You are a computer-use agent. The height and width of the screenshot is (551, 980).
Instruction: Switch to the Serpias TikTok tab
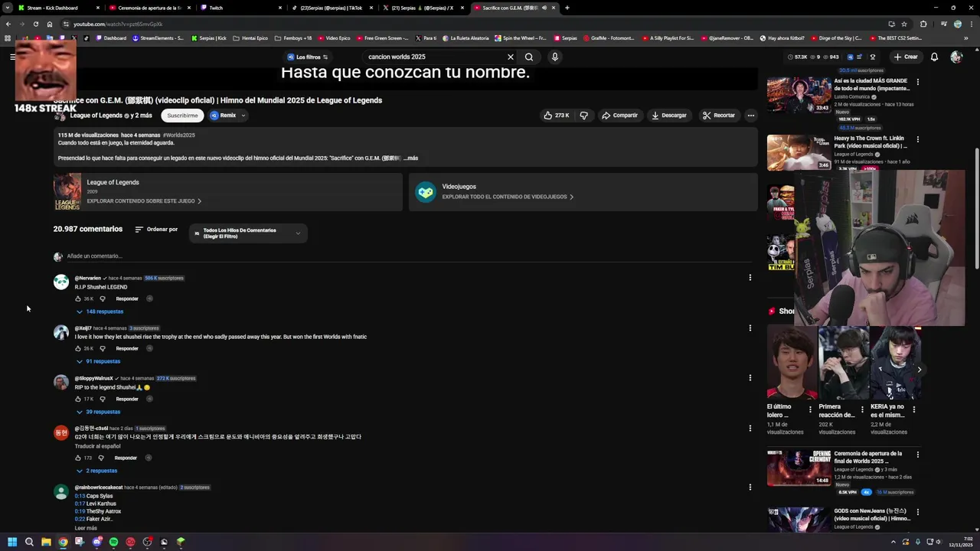point(332,8)
